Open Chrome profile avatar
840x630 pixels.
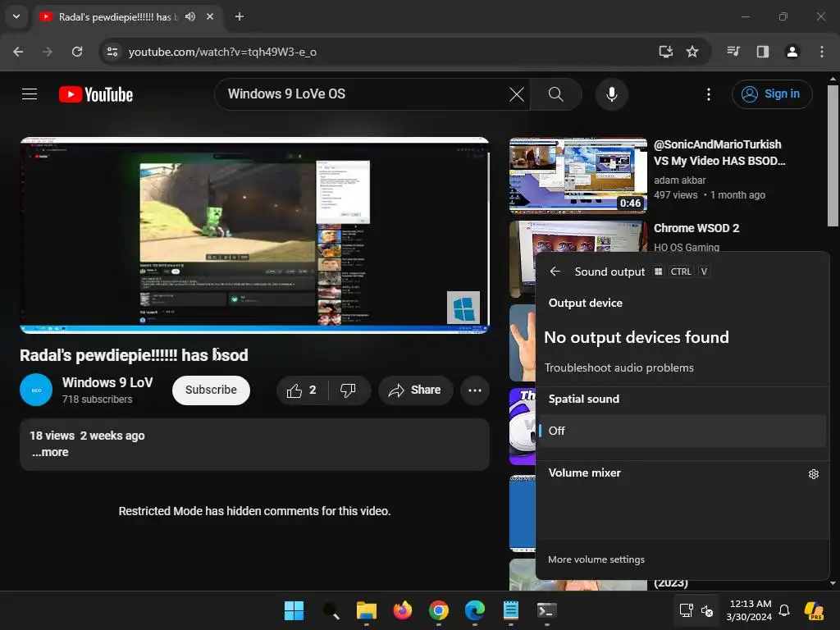click(792, 52)
